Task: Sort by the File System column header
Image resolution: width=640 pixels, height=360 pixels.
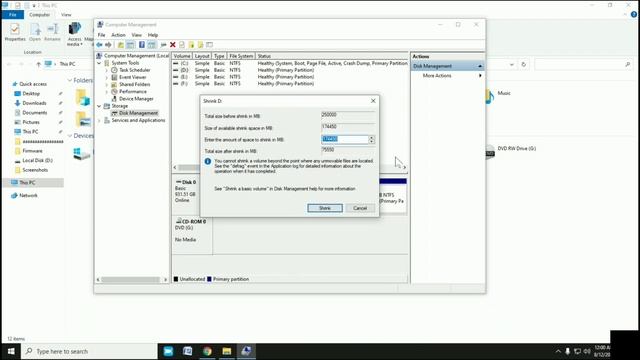Action: coord(241,56)
